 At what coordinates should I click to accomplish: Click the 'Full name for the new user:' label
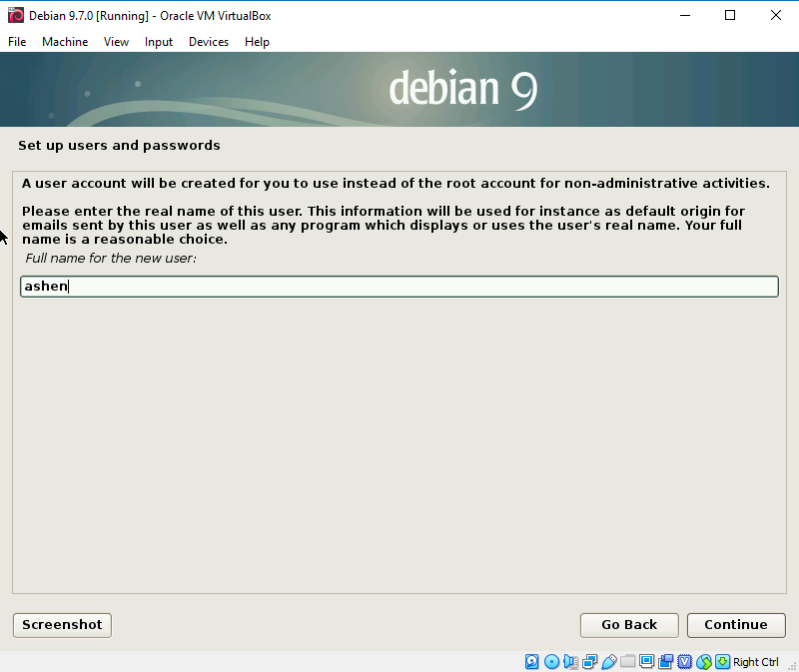[111, 259]
